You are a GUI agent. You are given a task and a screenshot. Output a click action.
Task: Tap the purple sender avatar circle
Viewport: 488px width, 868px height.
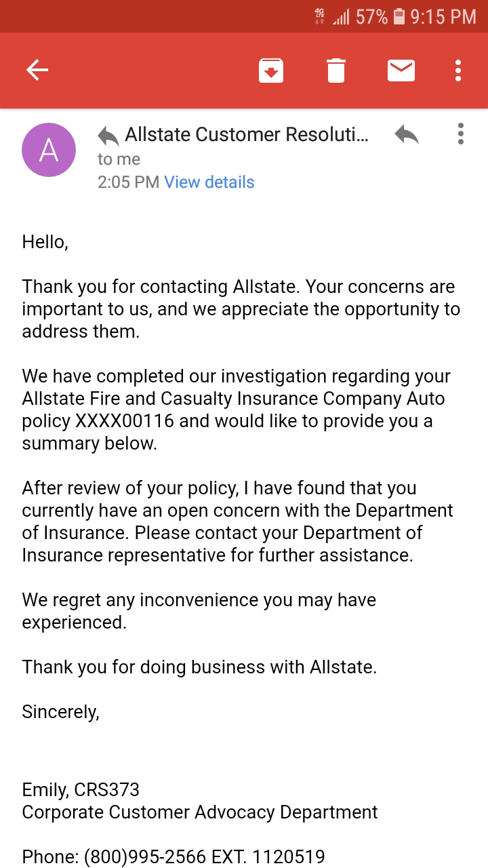point(48,150)
